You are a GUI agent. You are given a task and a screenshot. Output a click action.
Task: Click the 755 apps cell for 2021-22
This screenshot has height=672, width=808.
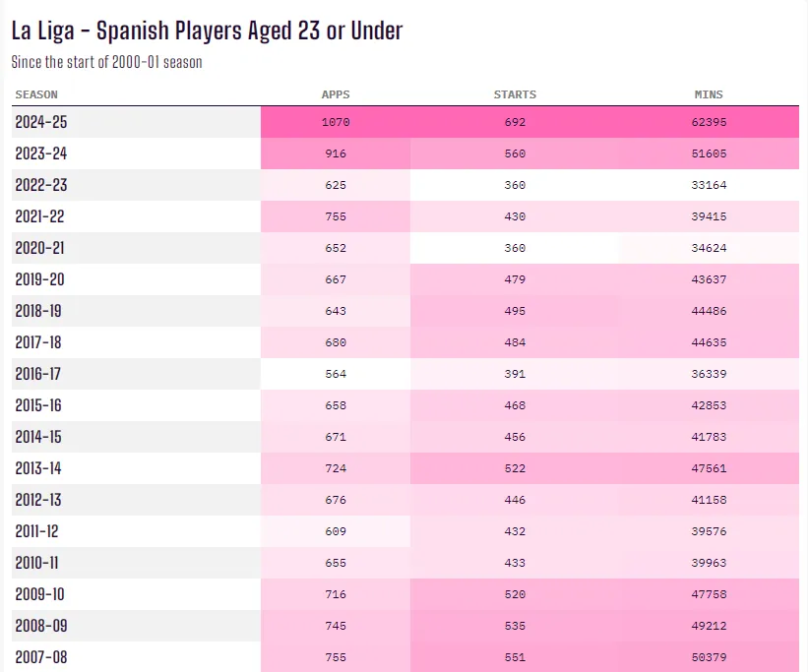coord(336,216)
